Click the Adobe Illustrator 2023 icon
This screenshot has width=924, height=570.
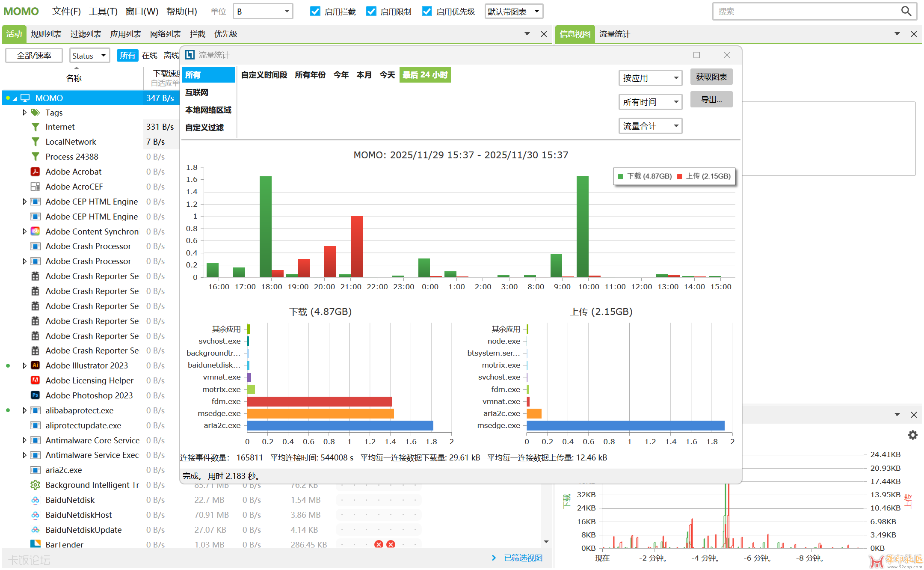(x=36, y=365)
